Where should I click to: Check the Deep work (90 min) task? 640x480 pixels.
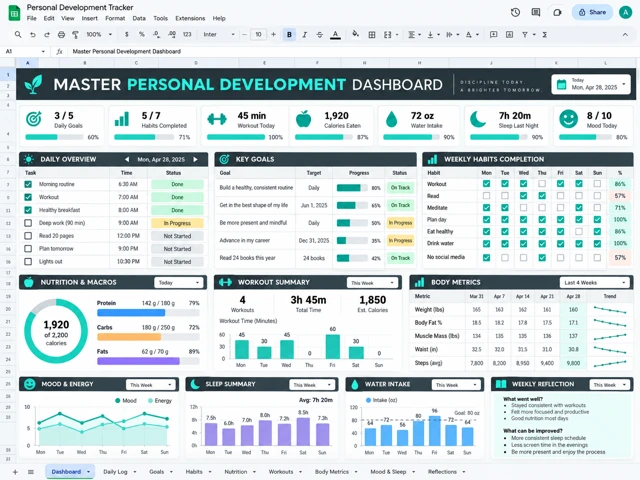coord(28,223)
